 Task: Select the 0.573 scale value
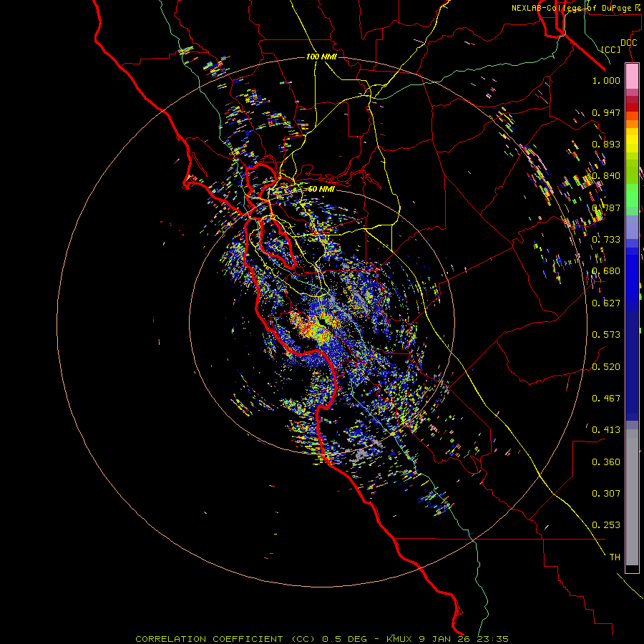coord(606,335)
